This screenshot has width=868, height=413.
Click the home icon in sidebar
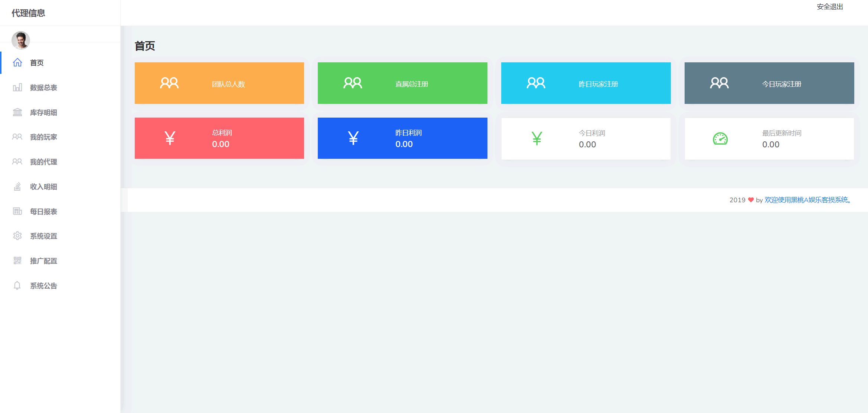click(17, 62)
